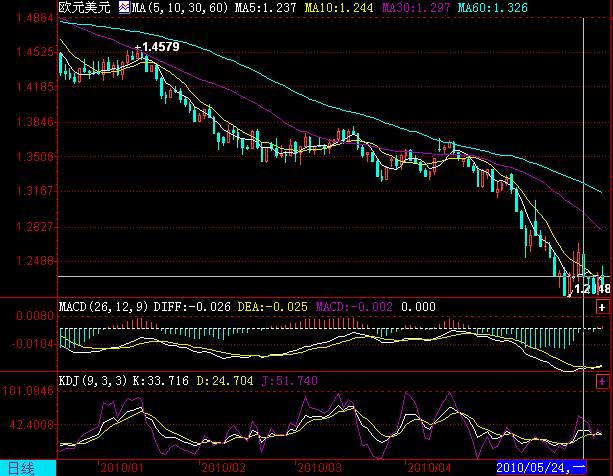Click the 42.4008 KDJ axis label
The width and height of the screenshot is (613, 476).
click(32, 424)
